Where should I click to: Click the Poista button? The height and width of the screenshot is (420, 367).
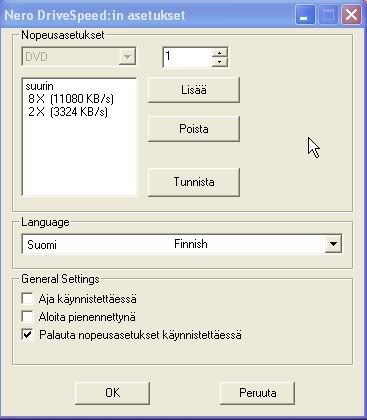click(x=194, y=129)
